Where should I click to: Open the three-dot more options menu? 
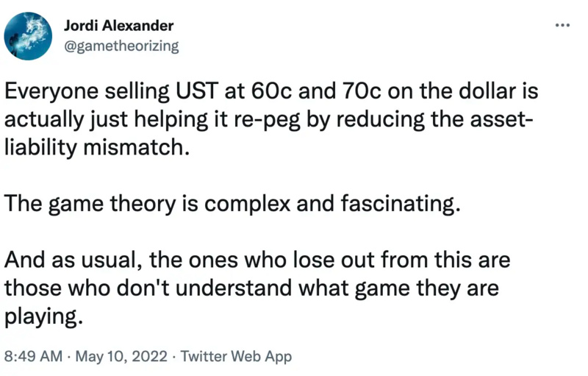click(x=562, y=25)
